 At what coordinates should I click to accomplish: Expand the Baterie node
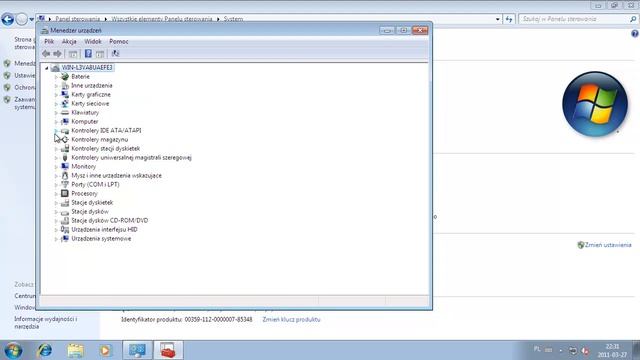coord(56,77)
